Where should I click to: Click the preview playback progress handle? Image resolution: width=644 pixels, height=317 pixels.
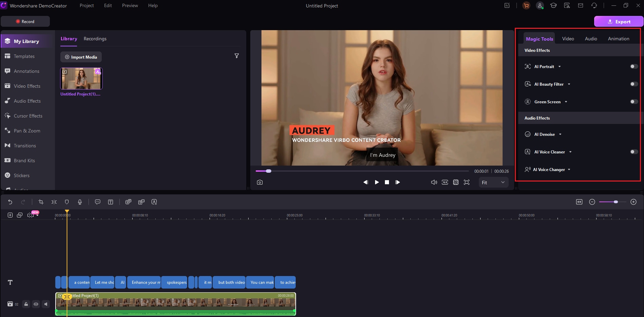click(269, 171)
